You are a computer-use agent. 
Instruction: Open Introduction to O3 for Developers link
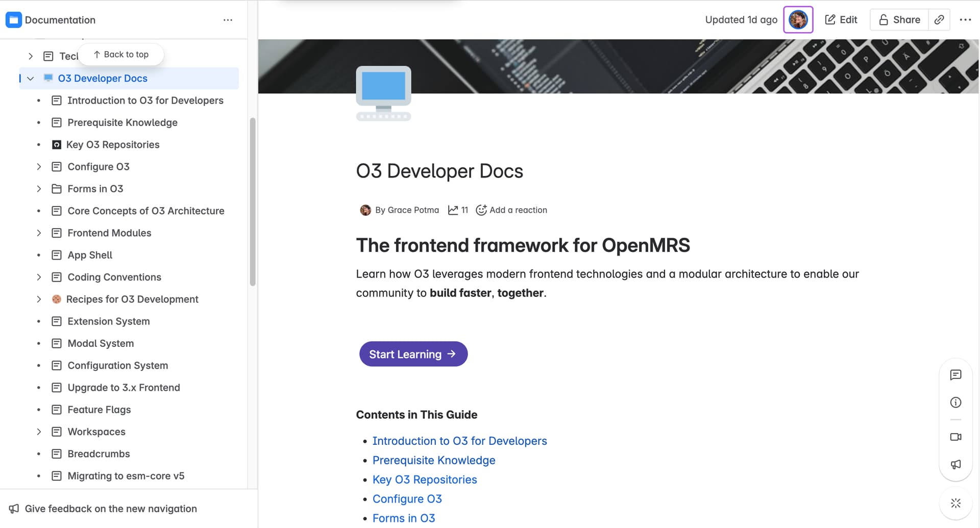(459, 441)
